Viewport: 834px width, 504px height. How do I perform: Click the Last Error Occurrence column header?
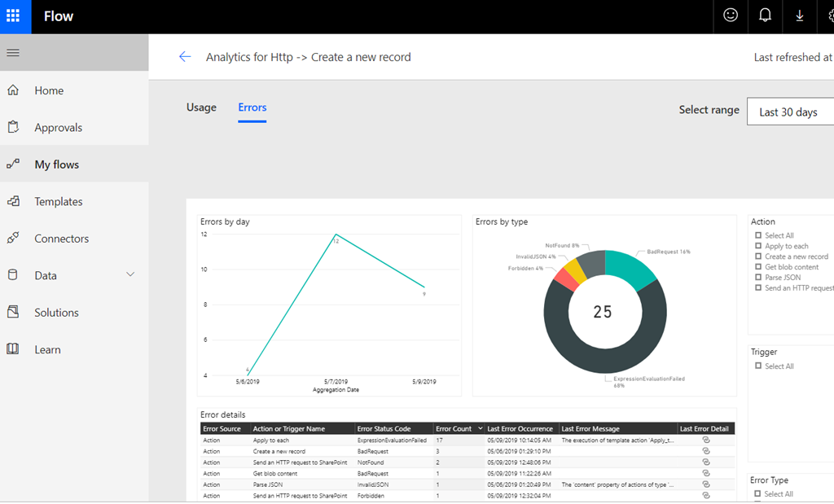(x=520, y=428)
